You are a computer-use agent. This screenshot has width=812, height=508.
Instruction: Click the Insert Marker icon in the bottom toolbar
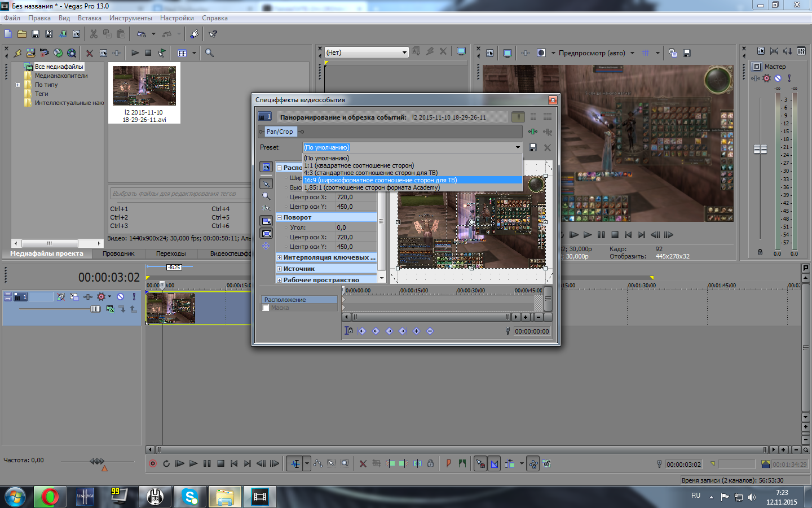pyautogui.click(x=448, y=463)
